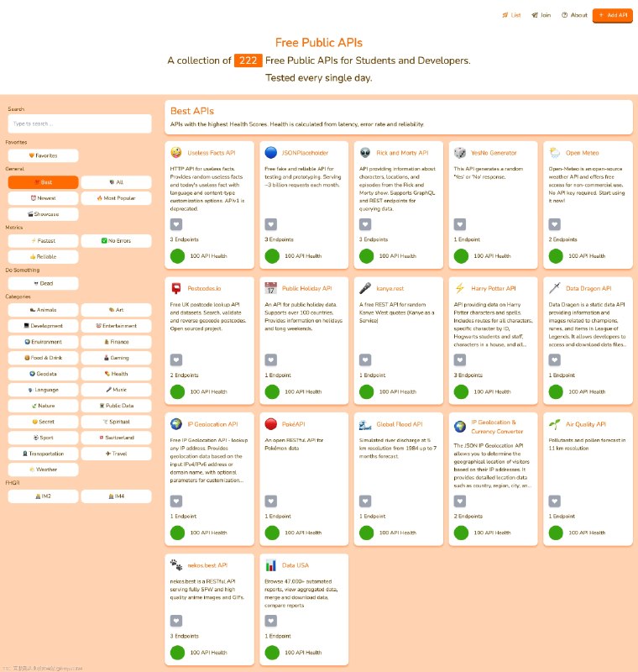This screenshot has width=638, height=672.
Task: Favorite the Rick and Morty API
Action: (365, 224)
